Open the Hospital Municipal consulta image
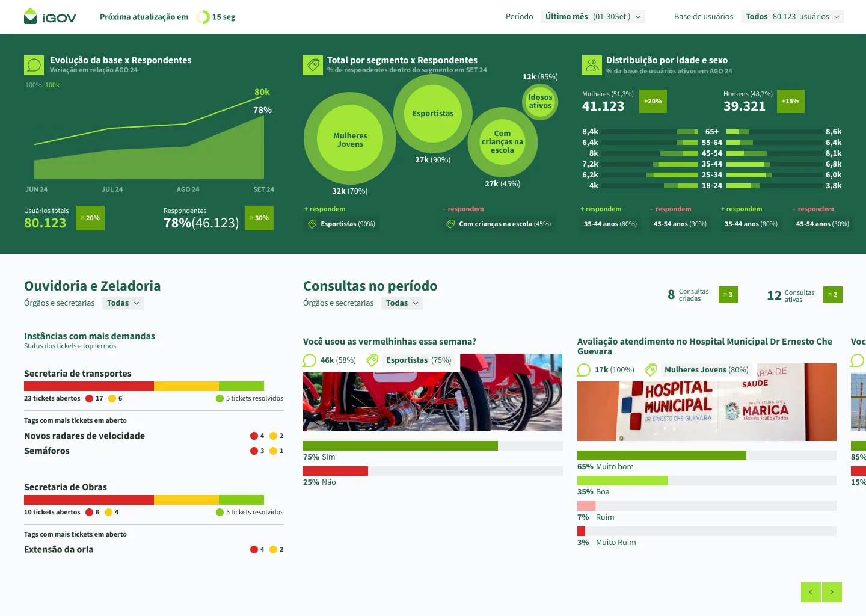866x616 pixels. [707, 402]
